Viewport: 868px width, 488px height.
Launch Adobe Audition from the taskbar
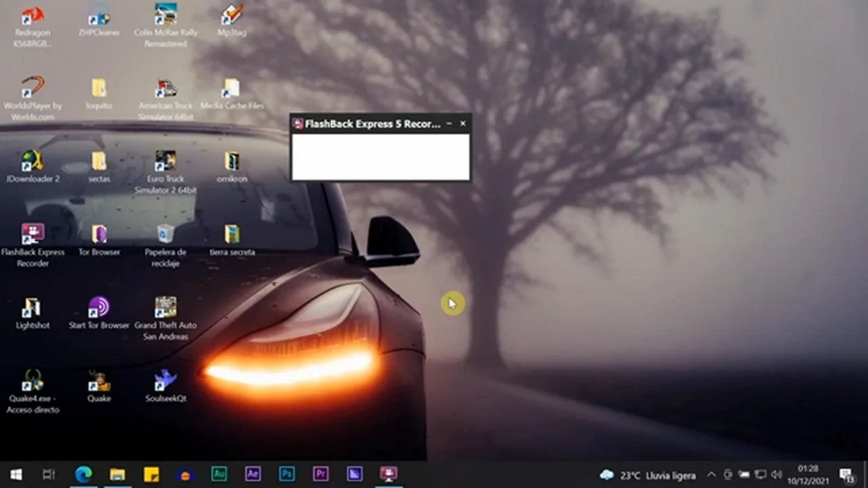(219, 474)
